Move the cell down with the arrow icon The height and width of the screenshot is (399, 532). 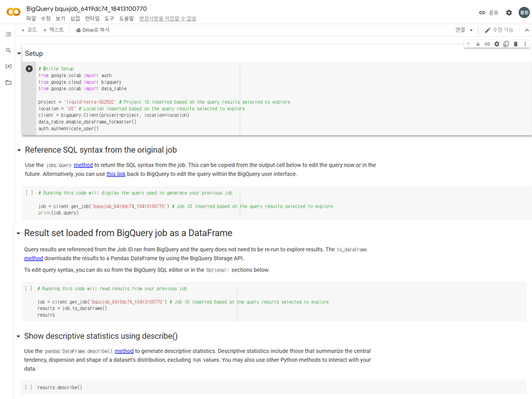tap(478, 44)
